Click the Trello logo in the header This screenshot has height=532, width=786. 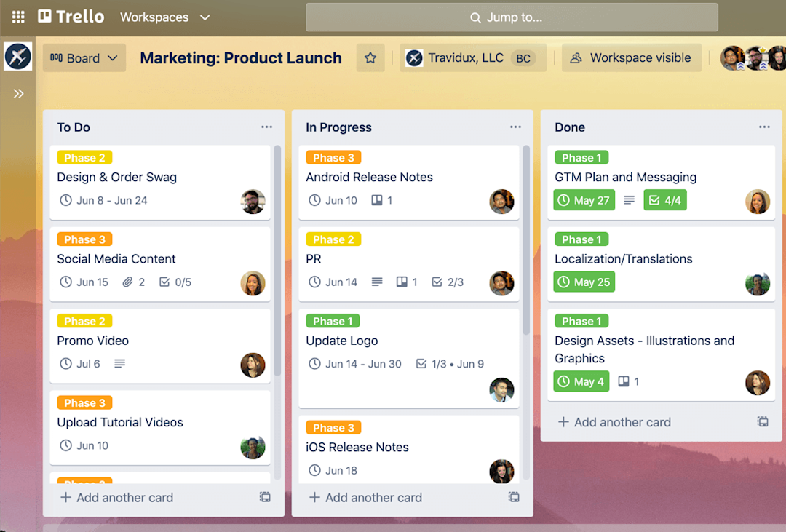point(71,17)
